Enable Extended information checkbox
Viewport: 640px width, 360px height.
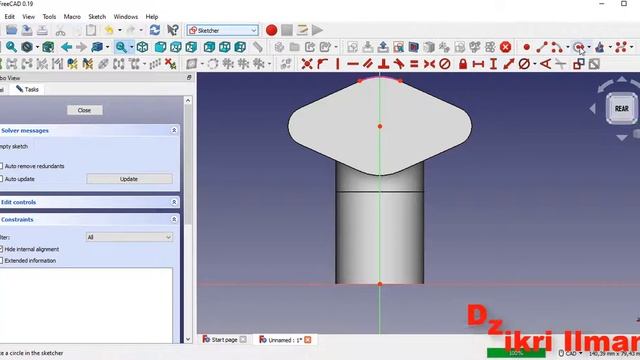[x=1, y=260]
